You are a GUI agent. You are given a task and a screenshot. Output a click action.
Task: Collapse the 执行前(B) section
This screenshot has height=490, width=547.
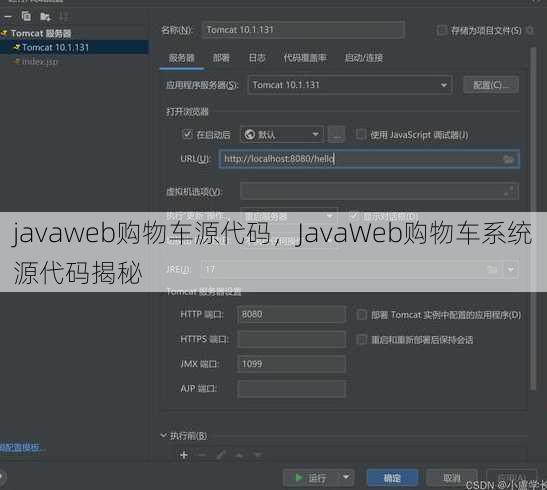(163, 435)
